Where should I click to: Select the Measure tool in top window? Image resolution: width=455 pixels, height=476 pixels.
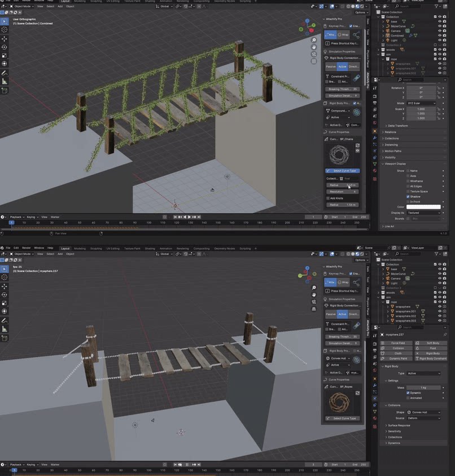coord(5,81)
